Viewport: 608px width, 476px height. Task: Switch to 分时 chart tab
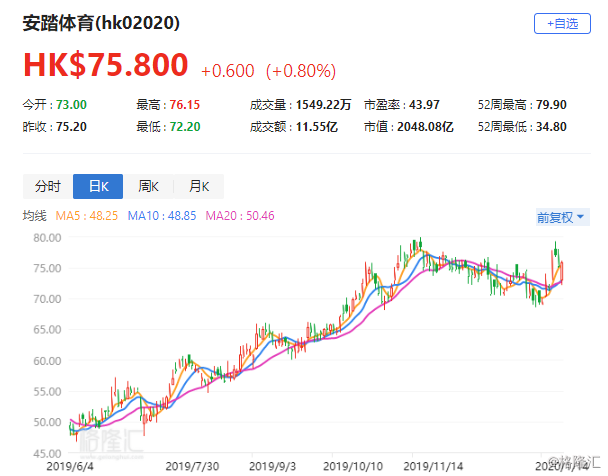[48, 186]
